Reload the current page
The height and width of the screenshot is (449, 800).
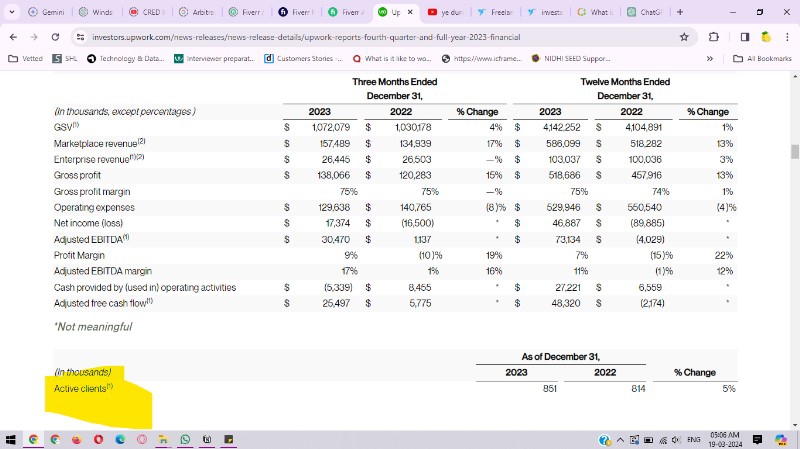(55, 37)
